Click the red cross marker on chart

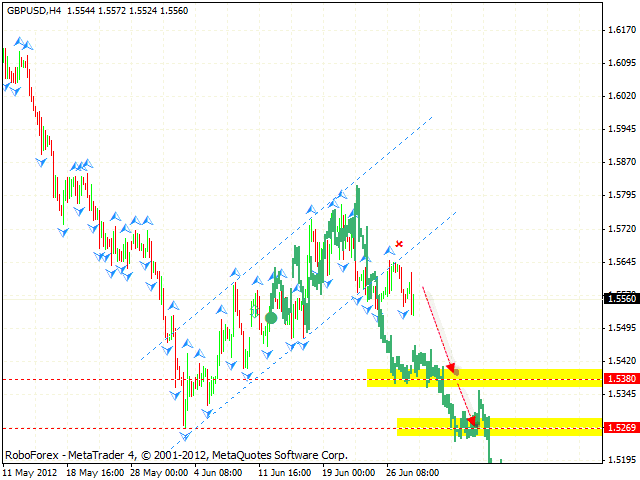(x=399, y=244)
